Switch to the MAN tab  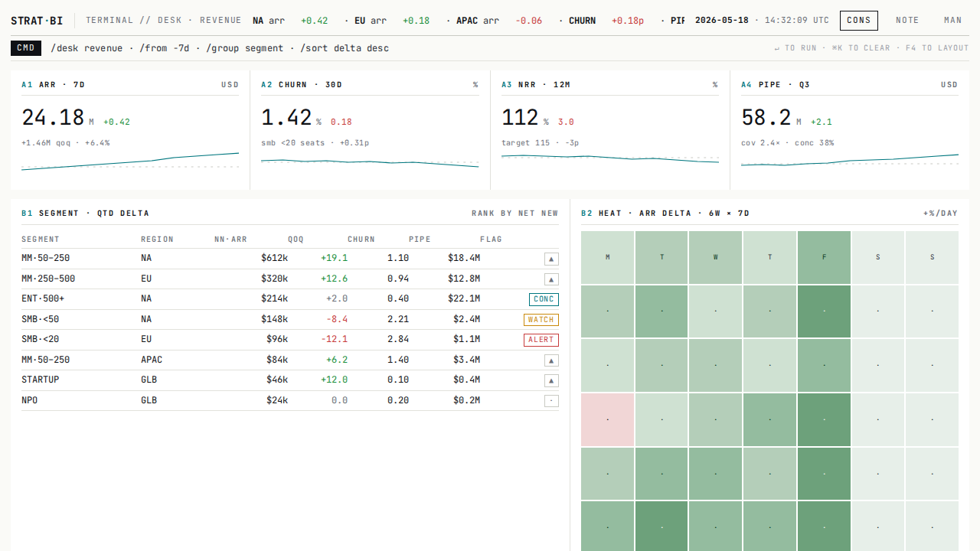pyautogui.click(x=953, y=21)
